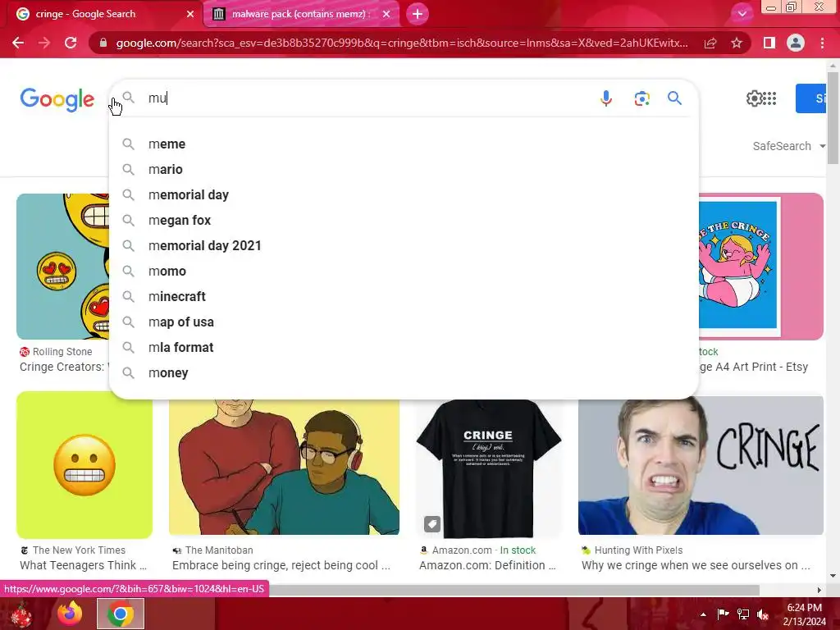This screenshot has height=630, width=840.
Task: Open the 'Cringe Creators' Rolling Stone link
Action: [x=64, y=367]
